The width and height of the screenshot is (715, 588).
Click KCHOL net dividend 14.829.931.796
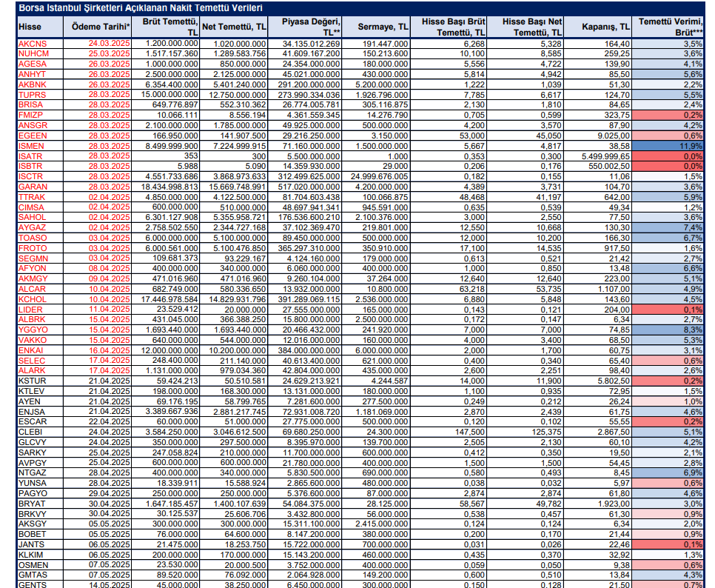237,299
